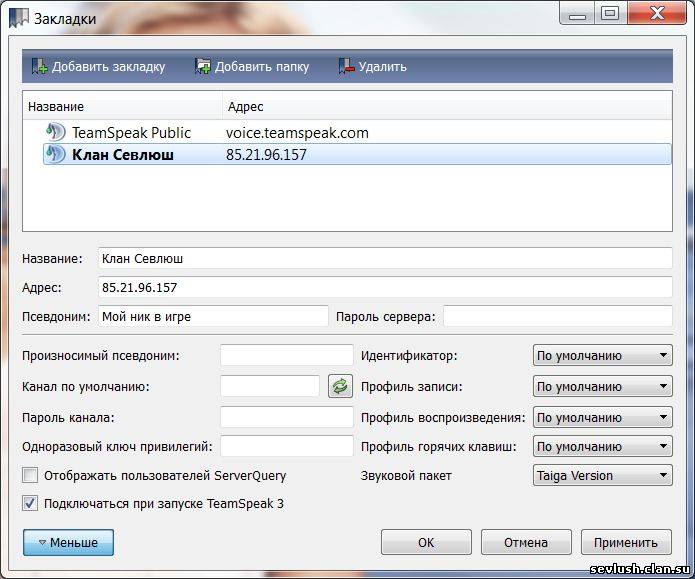
Task: Open the Профиль записи dropdown
Action: pyautogui.click(x=602, y=386)
